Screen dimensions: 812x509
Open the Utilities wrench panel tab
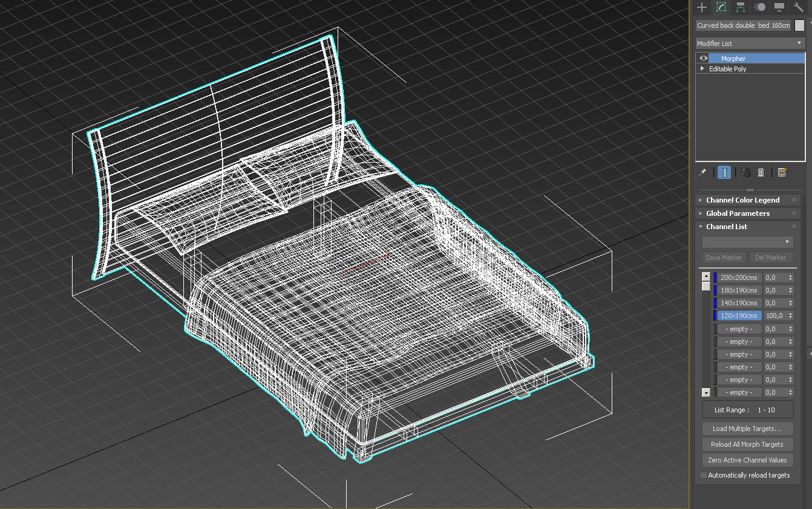click(x=799, y=7)
